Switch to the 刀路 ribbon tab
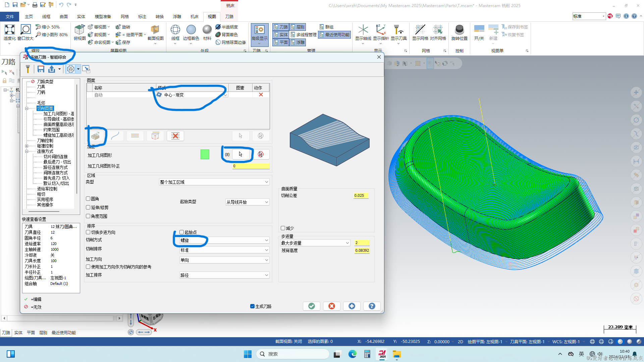 229,16
